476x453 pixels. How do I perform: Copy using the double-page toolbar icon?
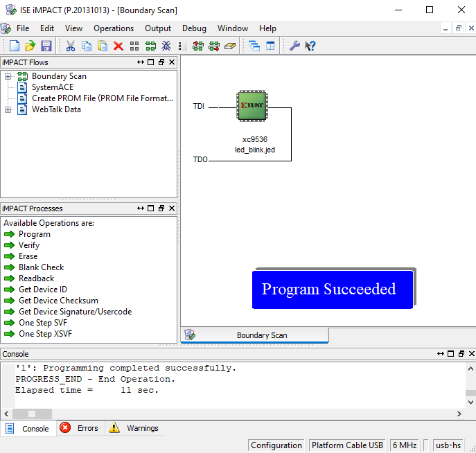point(87,46)
